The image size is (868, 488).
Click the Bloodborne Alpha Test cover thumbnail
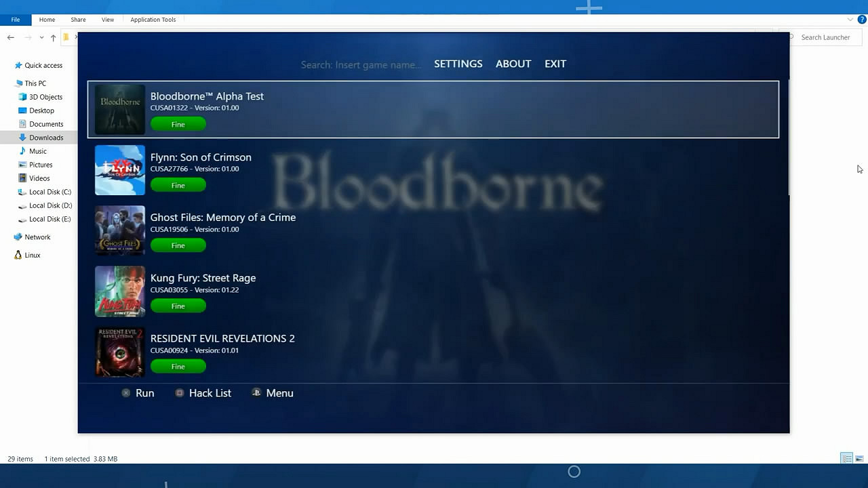(x=120, y=109)
